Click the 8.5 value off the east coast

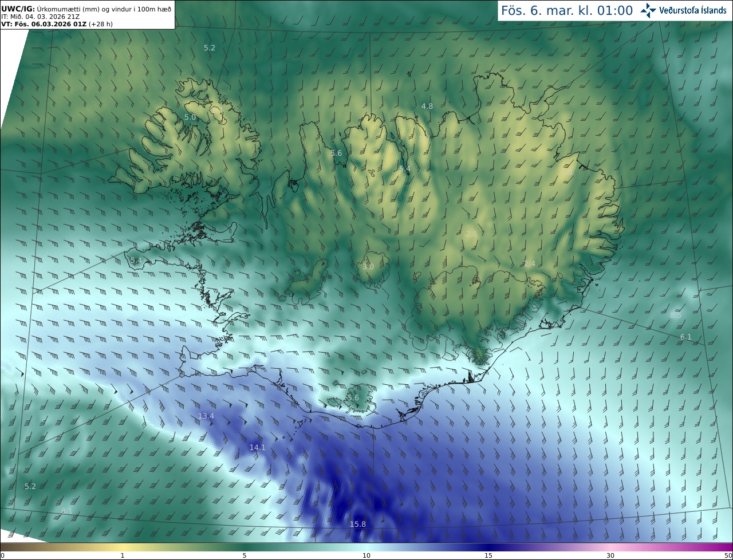click(x=676, y=315)
